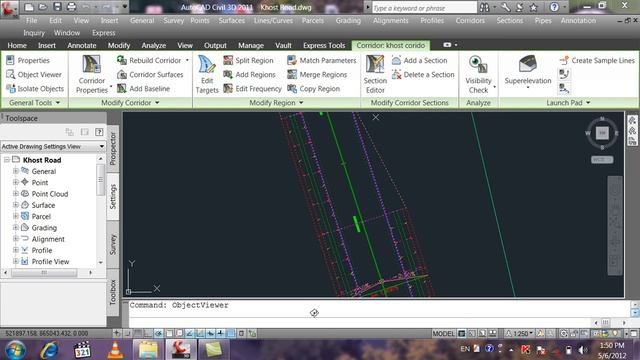Select Parcel tree item
Image resolution: width=640 pixels, height=360 pixels.
(41, 216)
